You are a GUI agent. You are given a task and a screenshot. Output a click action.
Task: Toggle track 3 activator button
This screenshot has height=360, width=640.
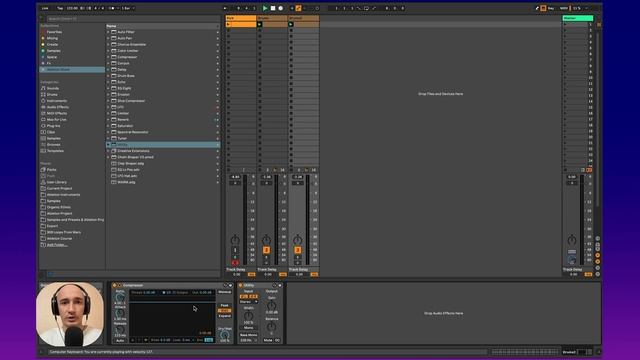pyautogui.click(x=298, y=250)
